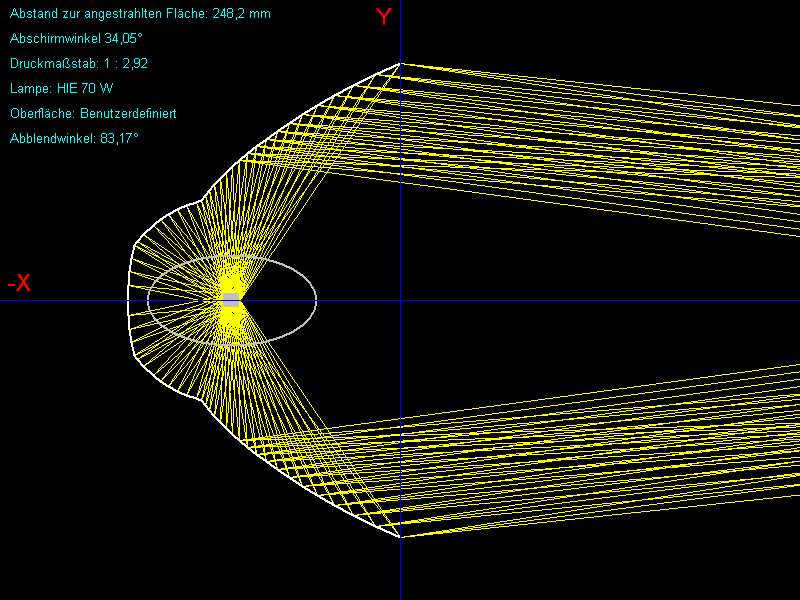Screen dimensions: 800x600
Task: Click the 'Abblendwinkel: 83,17°' text
Action: point(74,139)
